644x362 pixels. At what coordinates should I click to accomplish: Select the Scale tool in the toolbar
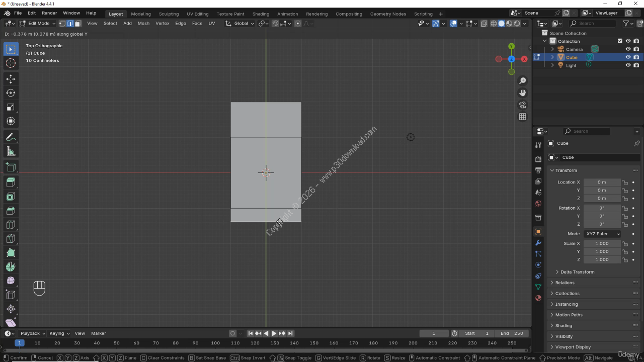pyautogui.click(x=11, y=107)
